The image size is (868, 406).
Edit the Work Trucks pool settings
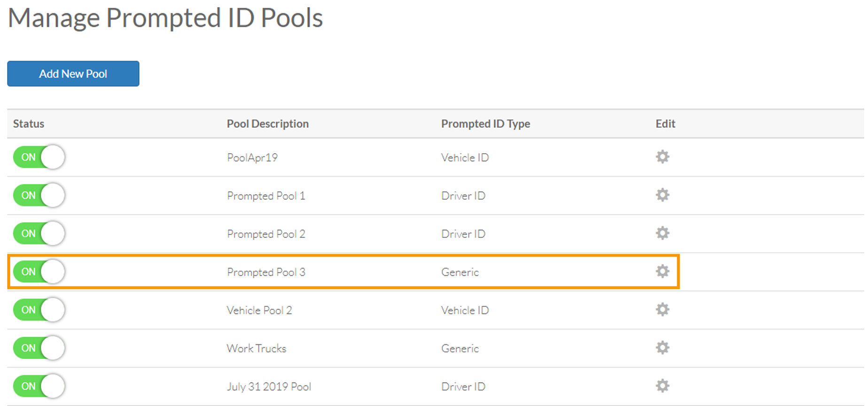(x=662, y=348)
